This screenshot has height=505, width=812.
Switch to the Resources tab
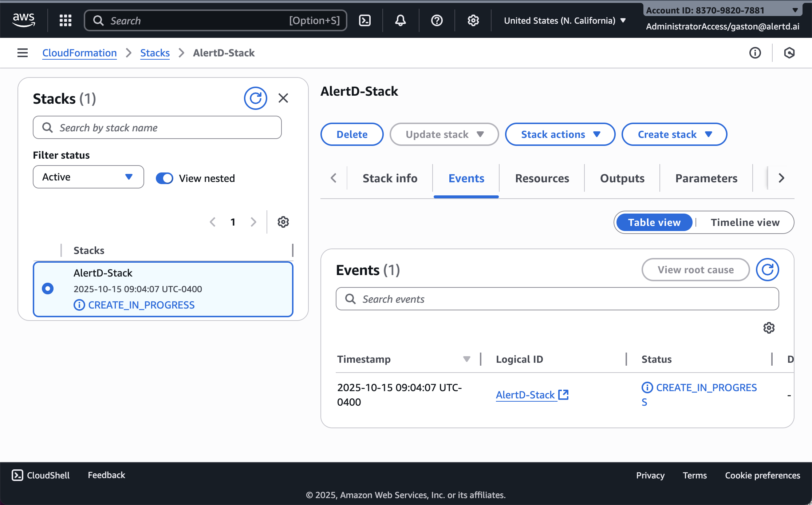tap(542, 178)
